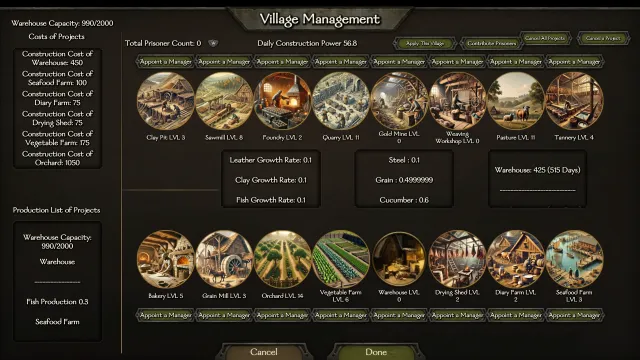Click the 'Costs of Projects' heading
The image size is (640, 360).
(x=57, y=37)
